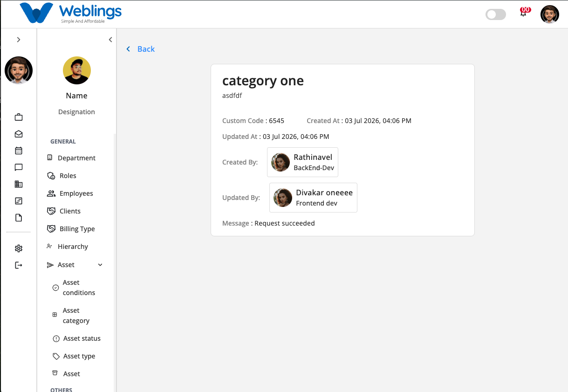Click Rathinavel's avatar photo
The width and height of the screenshot is (568, 392).
[x=281, y=162]
